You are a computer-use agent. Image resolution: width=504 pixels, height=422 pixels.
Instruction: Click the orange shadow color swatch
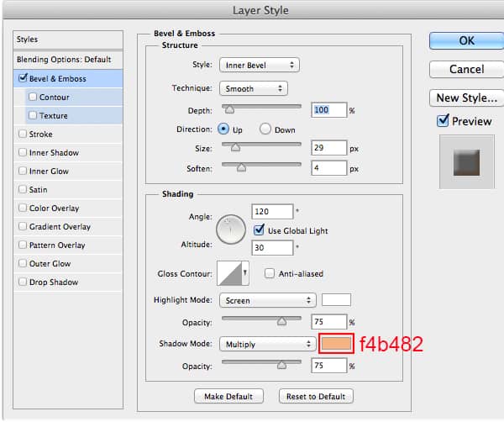point(336,343)
